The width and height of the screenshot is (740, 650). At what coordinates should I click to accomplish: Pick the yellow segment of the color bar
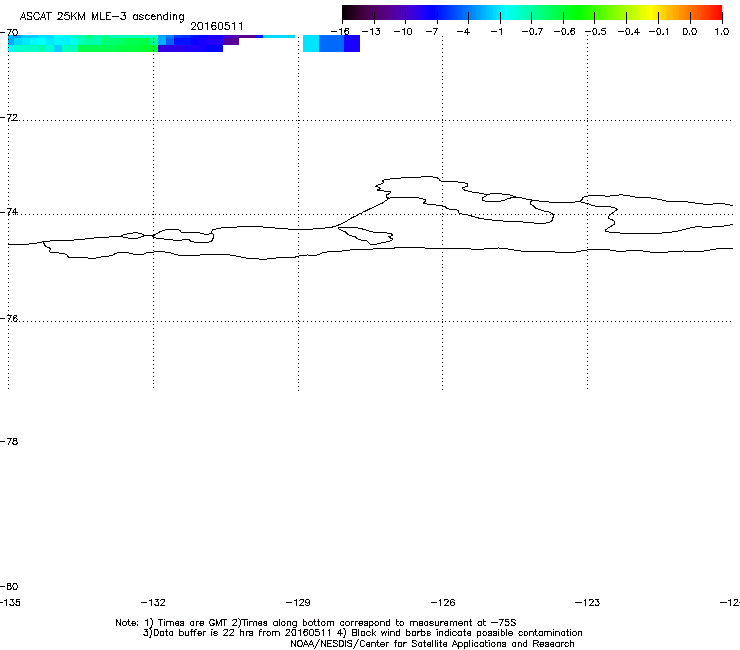click(651, 12)
